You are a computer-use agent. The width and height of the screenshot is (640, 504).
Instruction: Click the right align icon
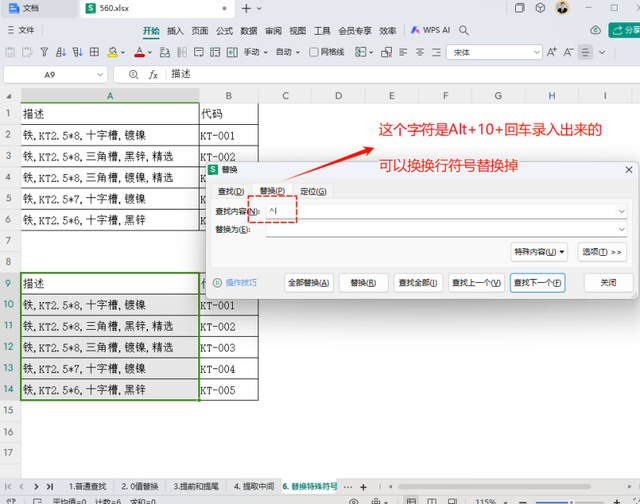point(436,52)
